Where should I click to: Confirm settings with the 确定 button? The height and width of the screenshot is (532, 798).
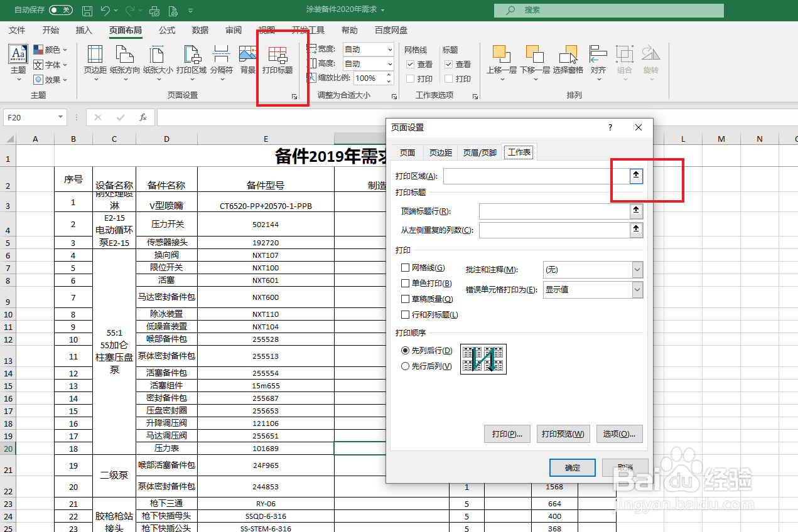coord(571,467)
